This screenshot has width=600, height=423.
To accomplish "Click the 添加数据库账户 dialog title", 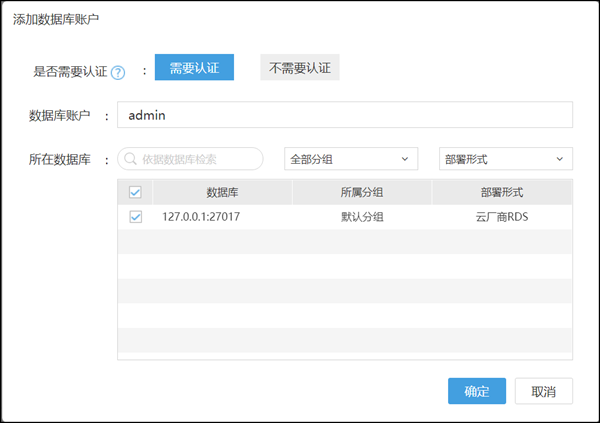I will pos(56,19).
